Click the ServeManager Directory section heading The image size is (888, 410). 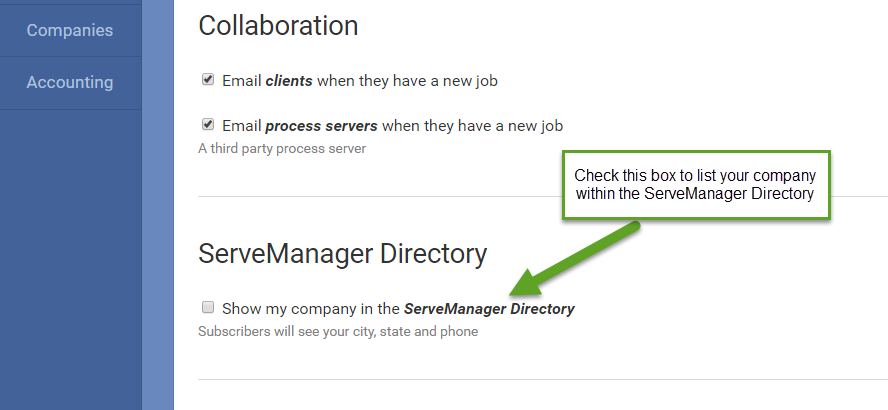point(342,254)
